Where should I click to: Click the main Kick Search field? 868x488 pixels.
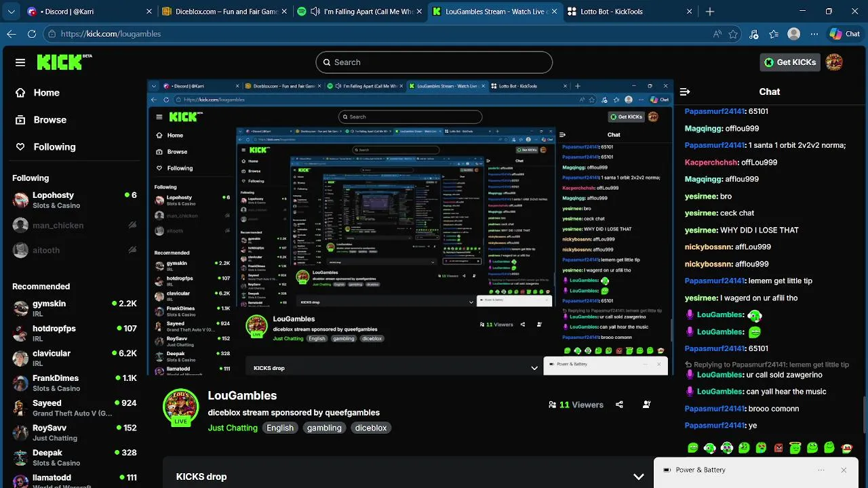pos(434,62)
